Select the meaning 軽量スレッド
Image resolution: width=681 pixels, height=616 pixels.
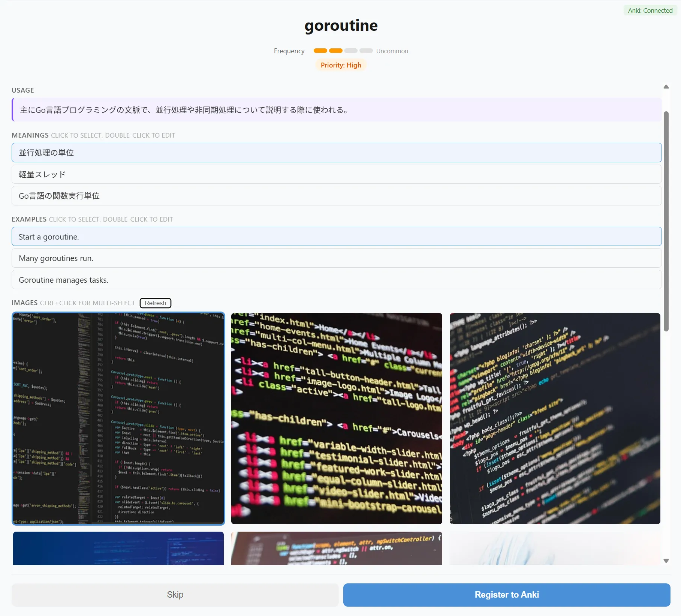coord(337,174)
